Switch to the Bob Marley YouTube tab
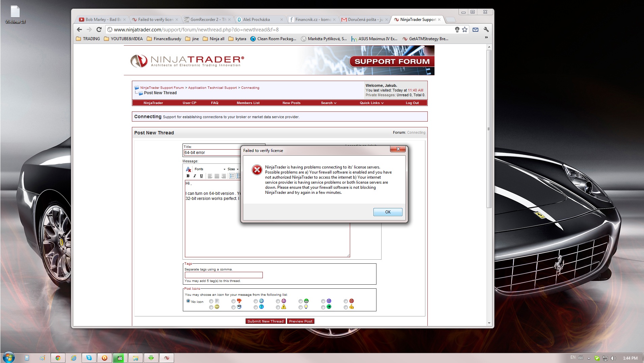Image resolution: width=644 pixels, height=363 pixels. click(102, 20)
